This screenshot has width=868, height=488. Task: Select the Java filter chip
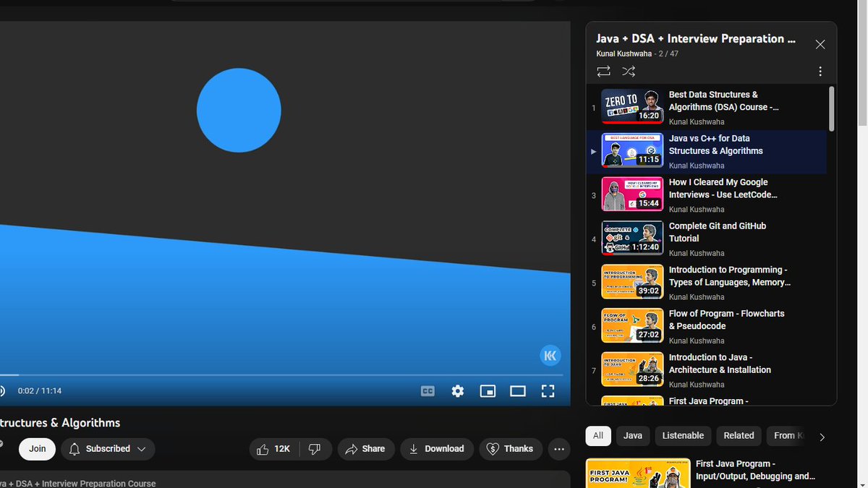pos(633,436)
